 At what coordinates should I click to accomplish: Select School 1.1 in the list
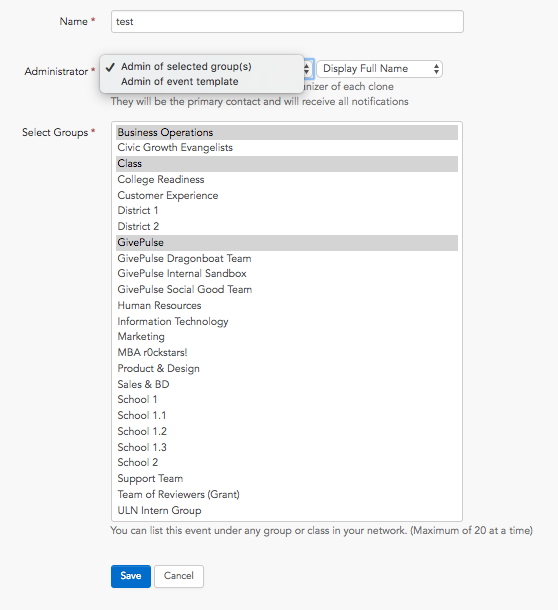pyautogui.click(x=287, y=416)
